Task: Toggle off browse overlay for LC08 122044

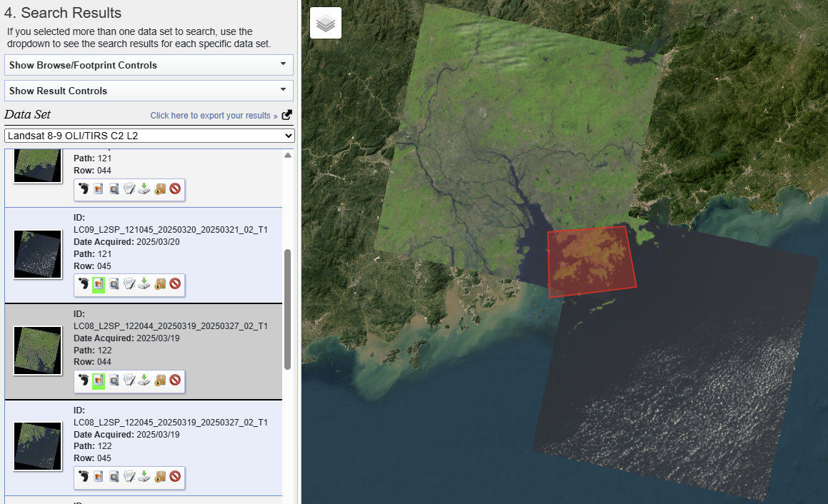Action: click(99, 381)
